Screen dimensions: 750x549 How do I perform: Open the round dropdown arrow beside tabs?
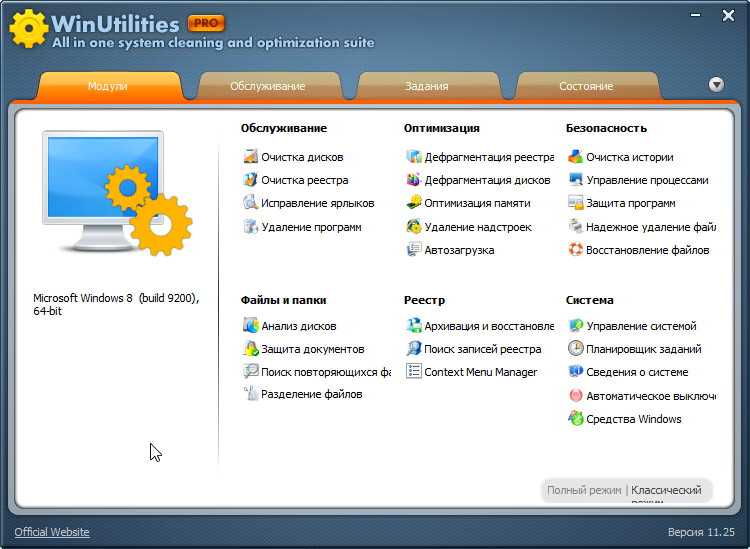[716, 85]
